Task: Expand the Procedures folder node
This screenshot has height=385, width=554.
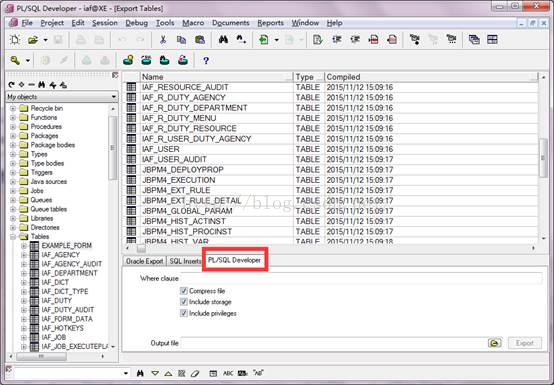Action: pos(13,126)
